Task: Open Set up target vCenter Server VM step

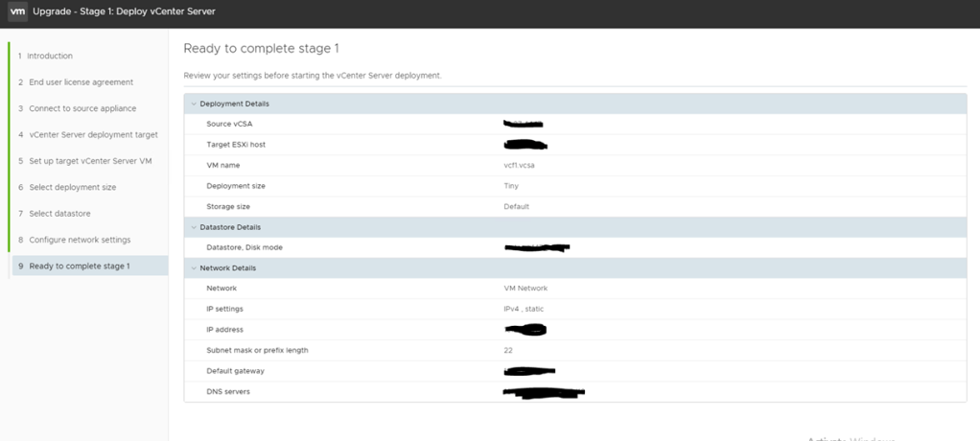Action: pyautogui.click(x=90, y=161)
